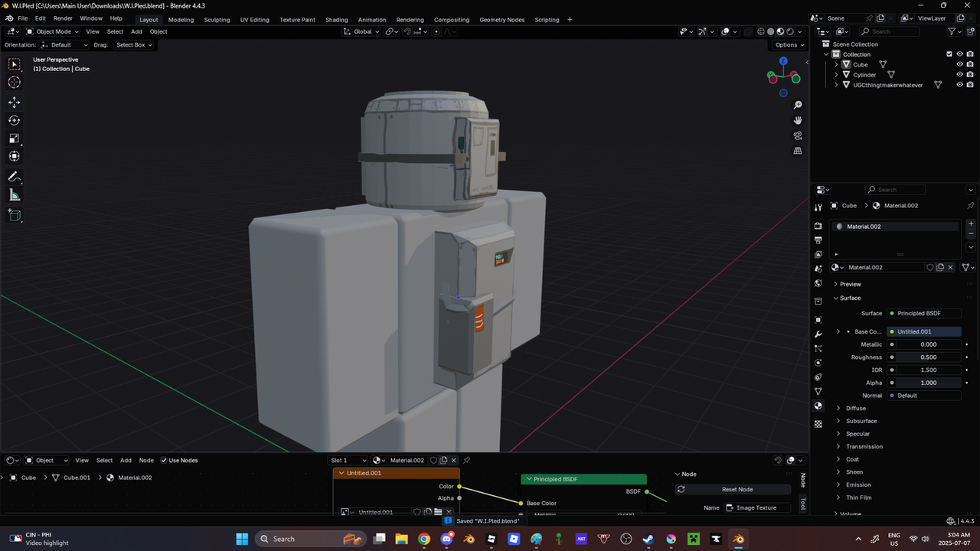
Task: Open the Object Data mesh tab
Action: [x=818, y=391]
